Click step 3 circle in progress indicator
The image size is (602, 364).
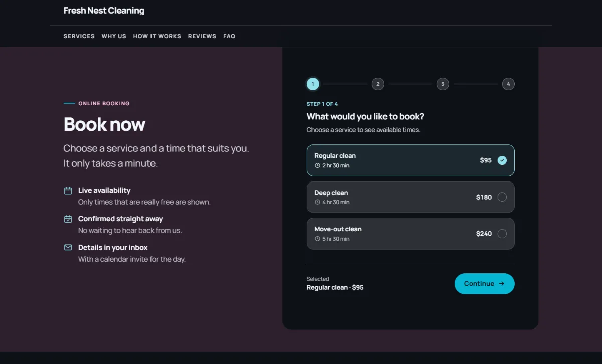(x=443, y=84)
